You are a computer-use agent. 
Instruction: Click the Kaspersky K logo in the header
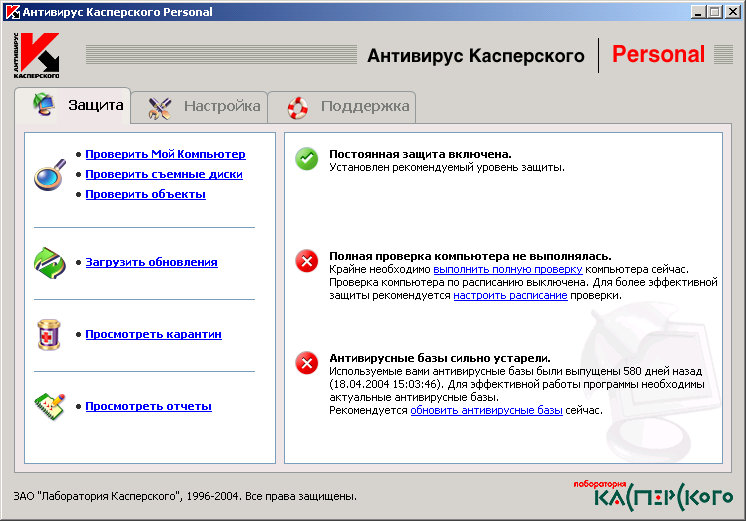click(37, 55)
